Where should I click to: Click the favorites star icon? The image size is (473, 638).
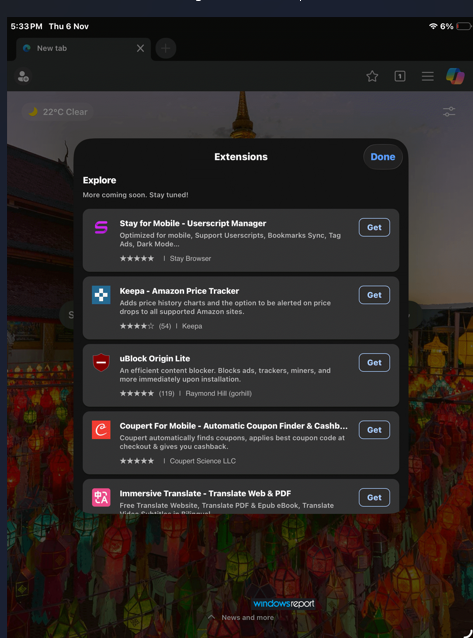click(x=372, y=76)
